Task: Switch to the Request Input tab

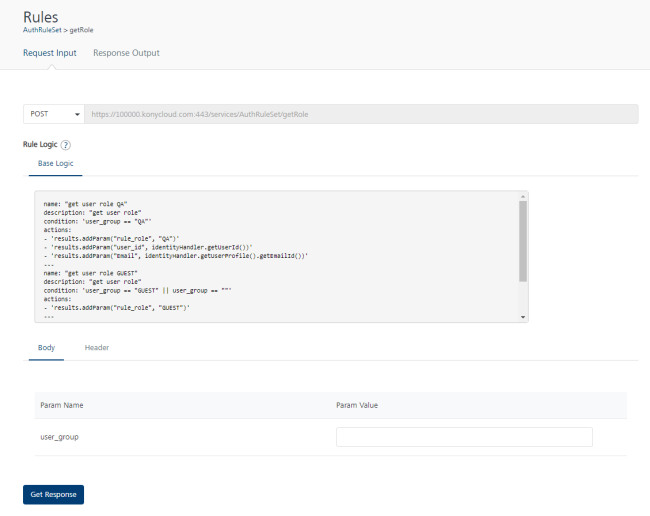Action: point(50,53)
